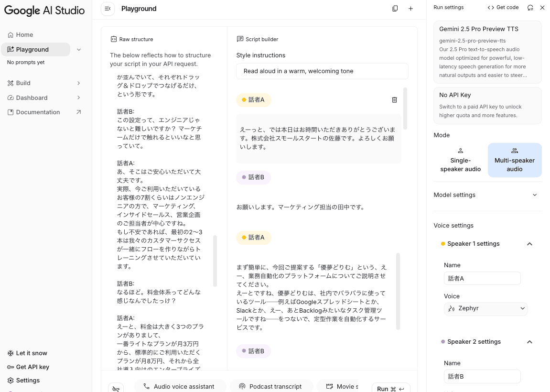This screenshot has height=392, width=550.
Task: Expand the Build menu in sidebar
Action: coord(44,83)
